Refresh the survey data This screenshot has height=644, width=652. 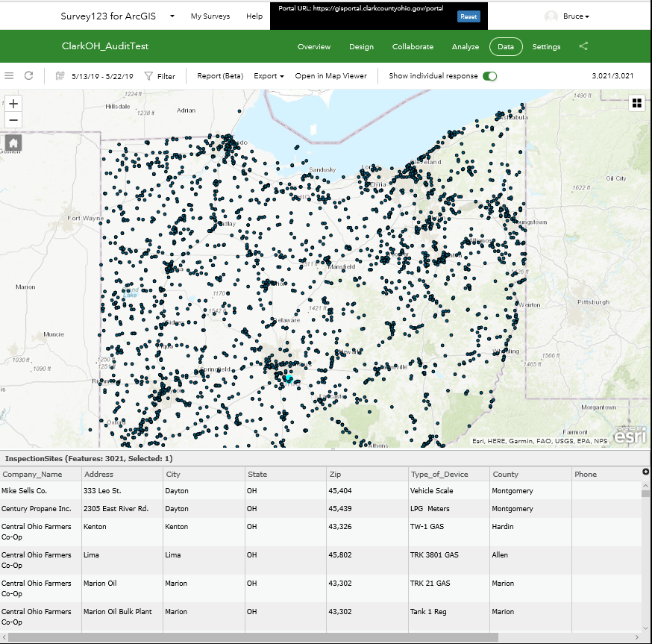[x=28, y=75]
